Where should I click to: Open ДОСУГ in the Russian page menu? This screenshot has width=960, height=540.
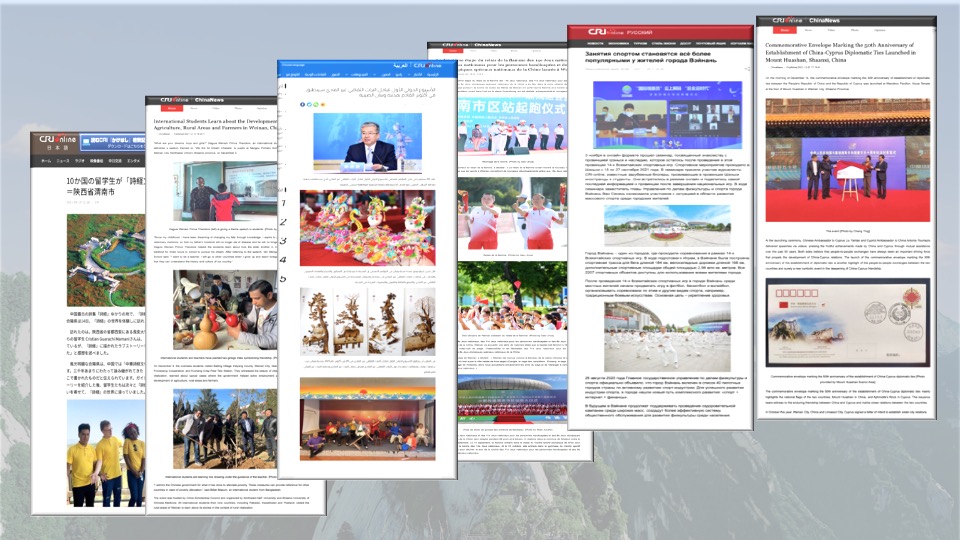[685, 43]
